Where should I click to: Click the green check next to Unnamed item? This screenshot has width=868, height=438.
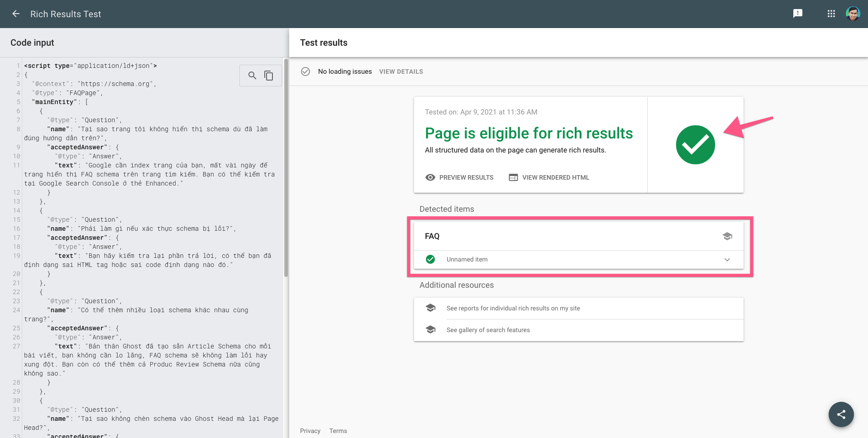pos(430,259)
